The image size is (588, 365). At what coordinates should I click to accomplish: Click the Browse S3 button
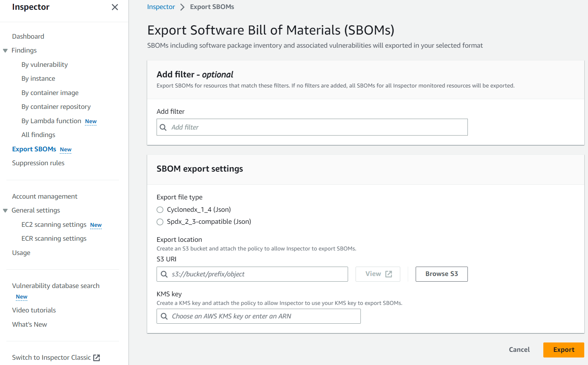441,274
